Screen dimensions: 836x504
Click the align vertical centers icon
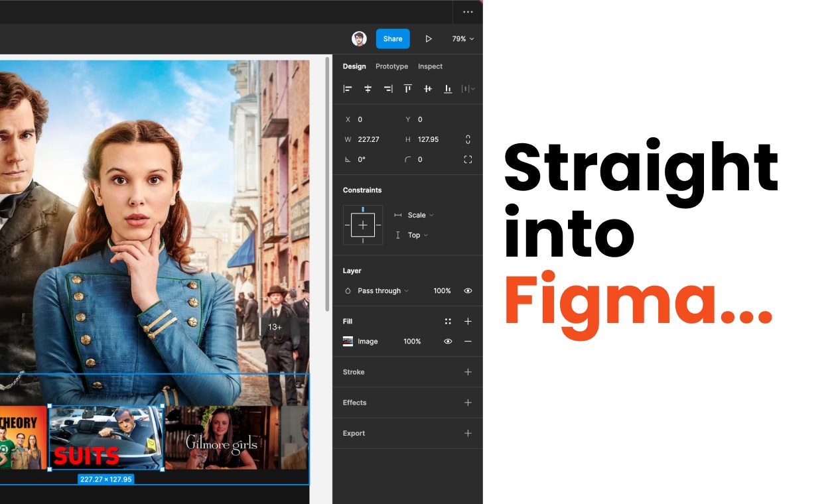pyautogui.click(x=428, y=88)
